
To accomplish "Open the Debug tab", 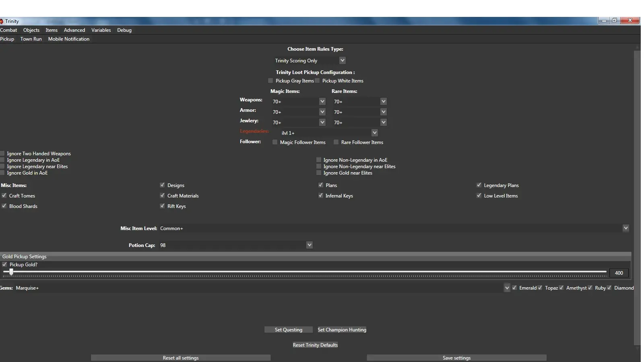I will point(124,30).
